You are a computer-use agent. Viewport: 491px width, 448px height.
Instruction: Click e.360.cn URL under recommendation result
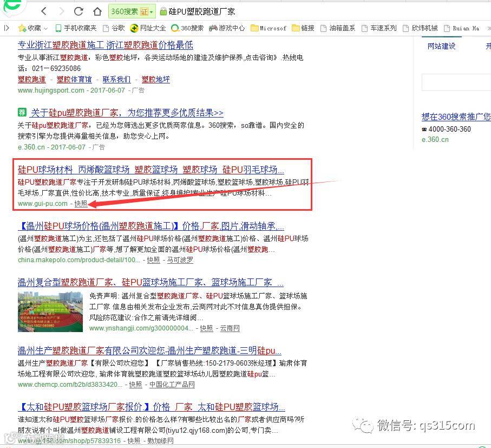(x=31, y=147)
